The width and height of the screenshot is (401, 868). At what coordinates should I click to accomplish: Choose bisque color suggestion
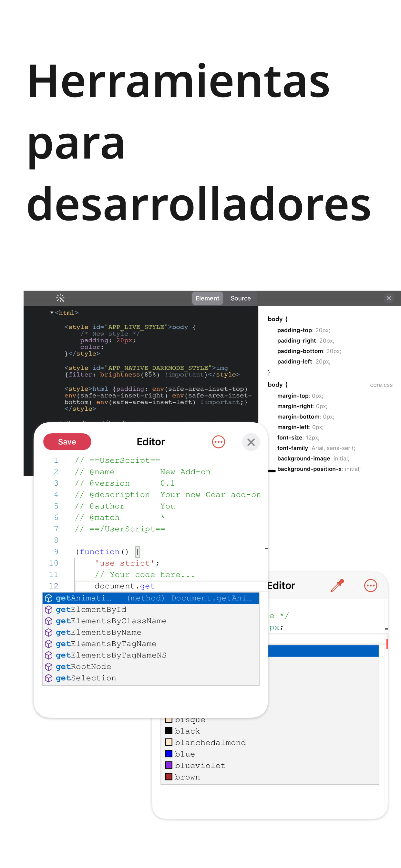(190, 719)
